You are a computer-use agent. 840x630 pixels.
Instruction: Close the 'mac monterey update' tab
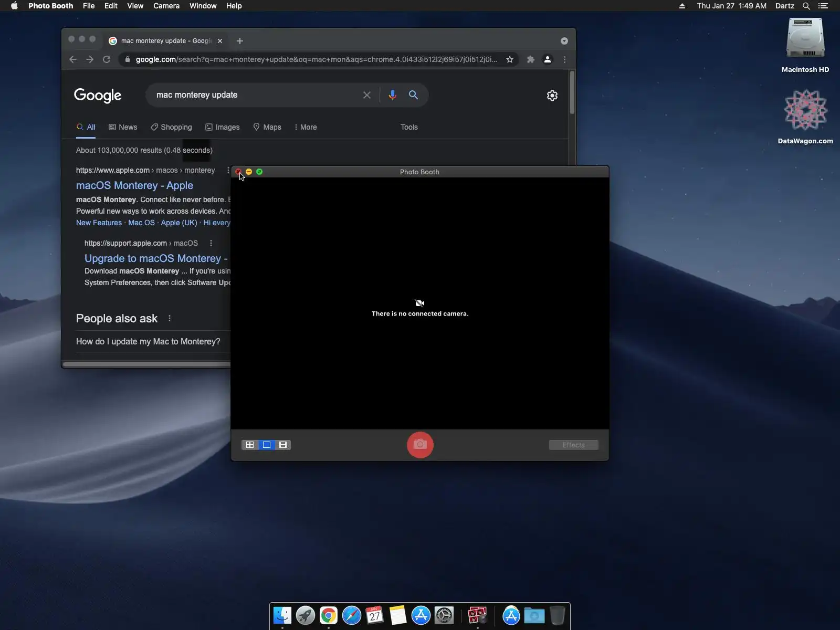220,41
